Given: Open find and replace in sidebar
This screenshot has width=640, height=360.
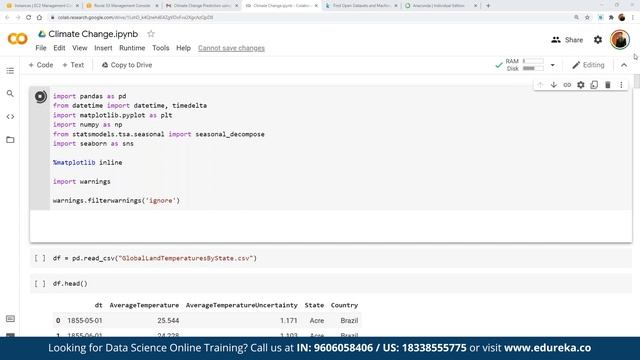Looking at the screenshot, I should point(10,94).
